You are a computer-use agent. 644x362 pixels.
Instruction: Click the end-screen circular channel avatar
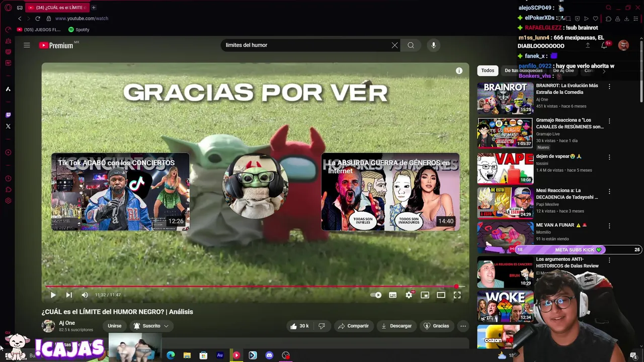point(256,186)
